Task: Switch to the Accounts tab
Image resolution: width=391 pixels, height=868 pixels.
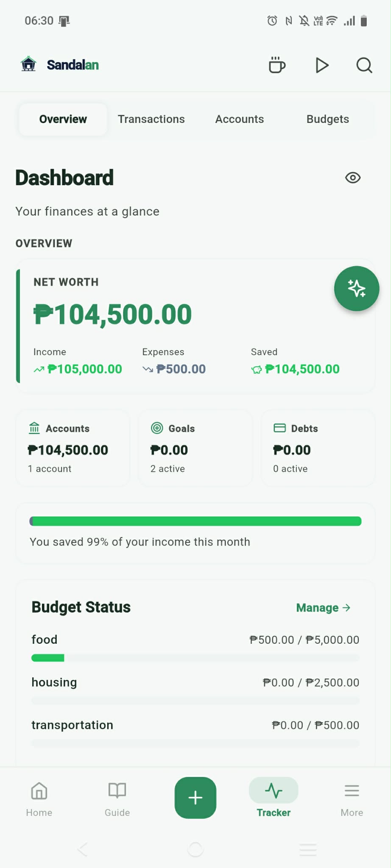Action: [240, 119]
